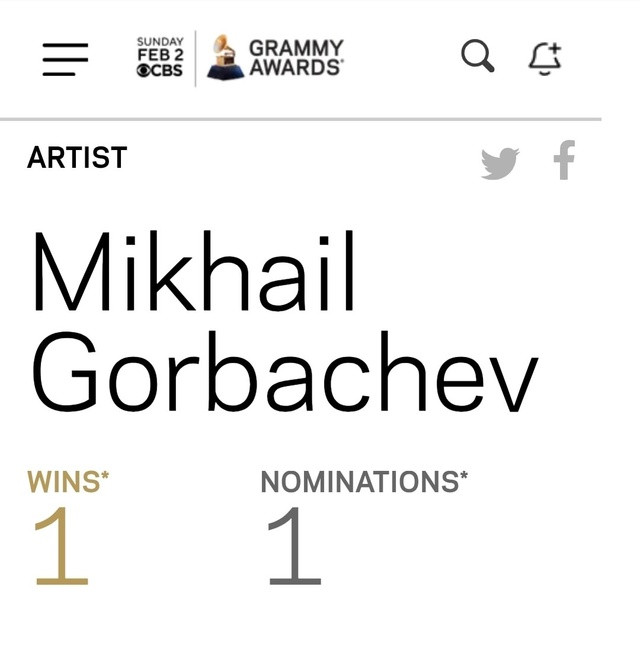Share artist page on Facebook
This screenshot has height=663, width=640.
point(565,160)
